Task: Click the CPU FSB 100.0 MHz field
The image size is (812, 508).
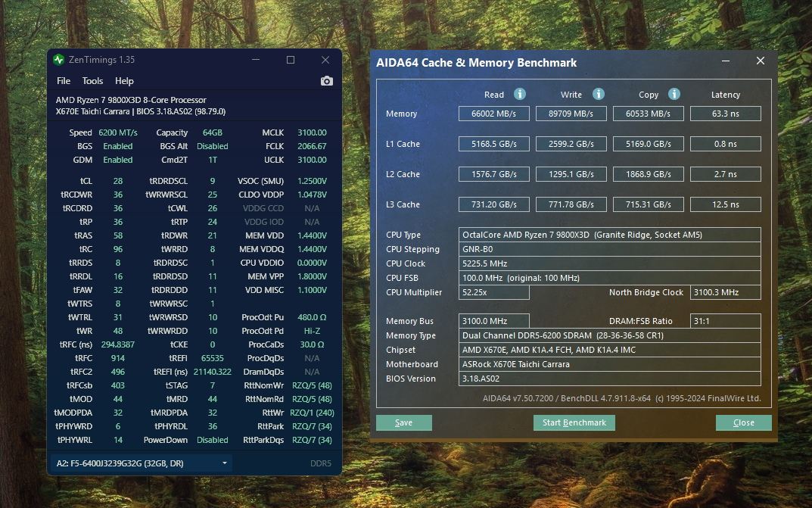Action: tap(609, 278)
